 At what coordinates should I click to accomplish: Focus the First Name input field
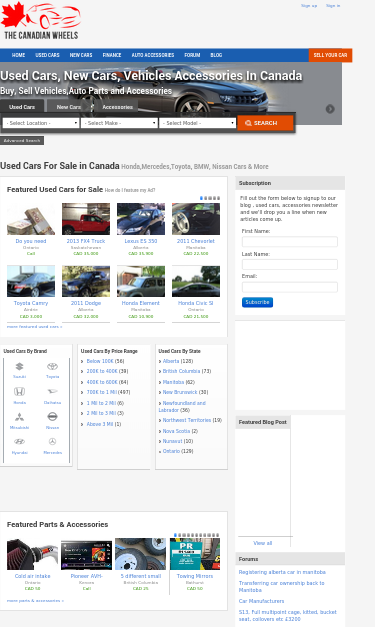[289, 242]
